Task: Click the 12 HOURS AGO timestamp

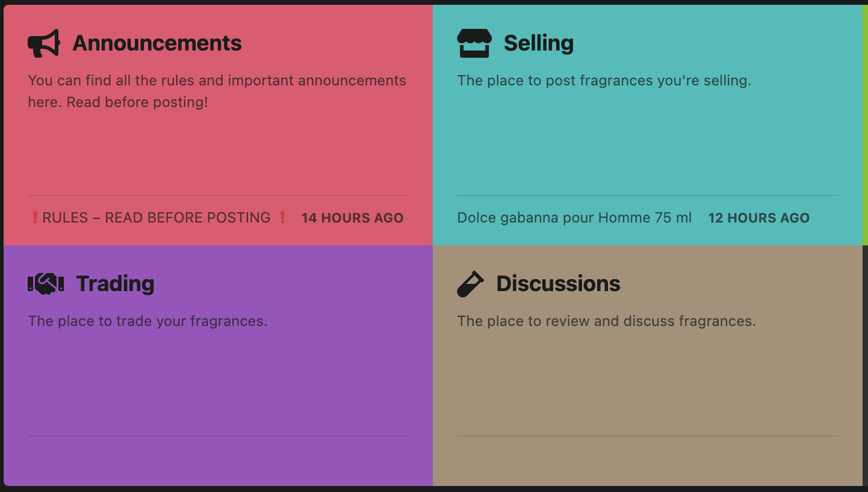Action: point(758,218)
